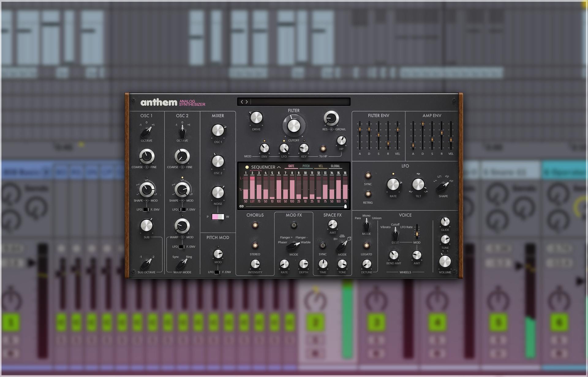Click the OSC 1 Shape knob
The width and height of the screenshot is (588, 377).
pyautogui.click(x=147, y=189)
